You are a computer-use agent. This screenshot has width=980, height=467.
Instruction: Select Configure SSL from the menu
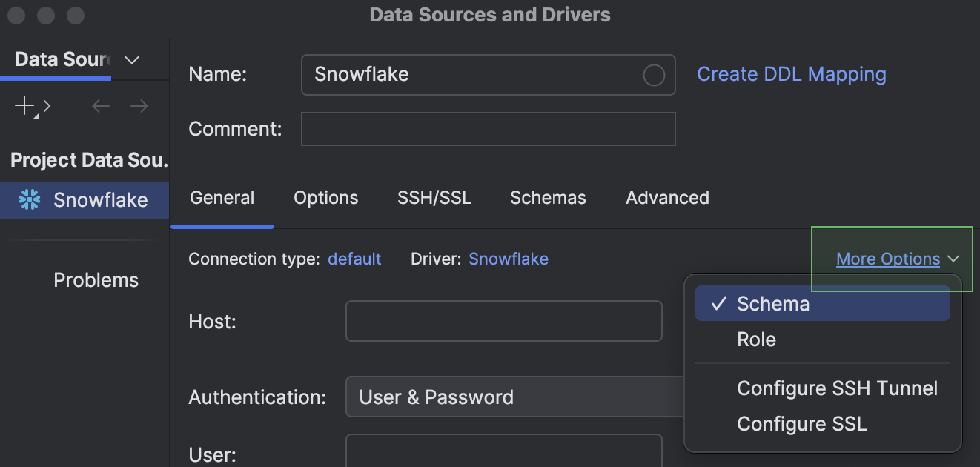click(801, 423)
